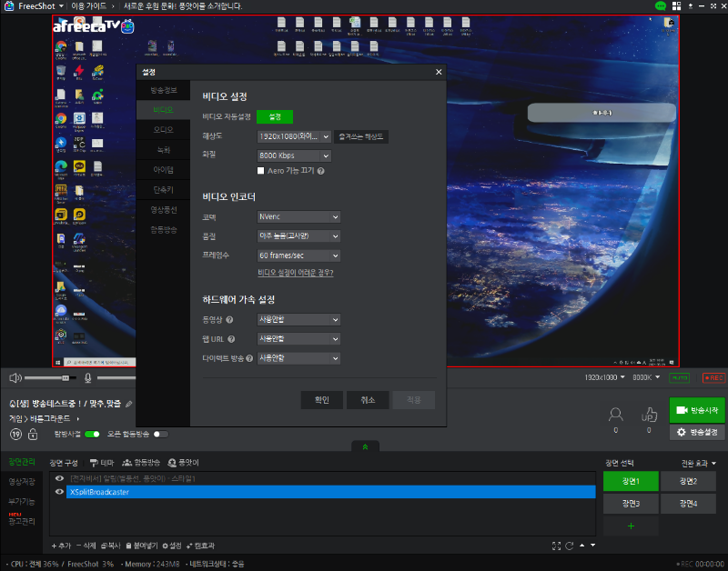728x571 pixels.
Task: Click the AUTO quality indicator
Action: 679,378
